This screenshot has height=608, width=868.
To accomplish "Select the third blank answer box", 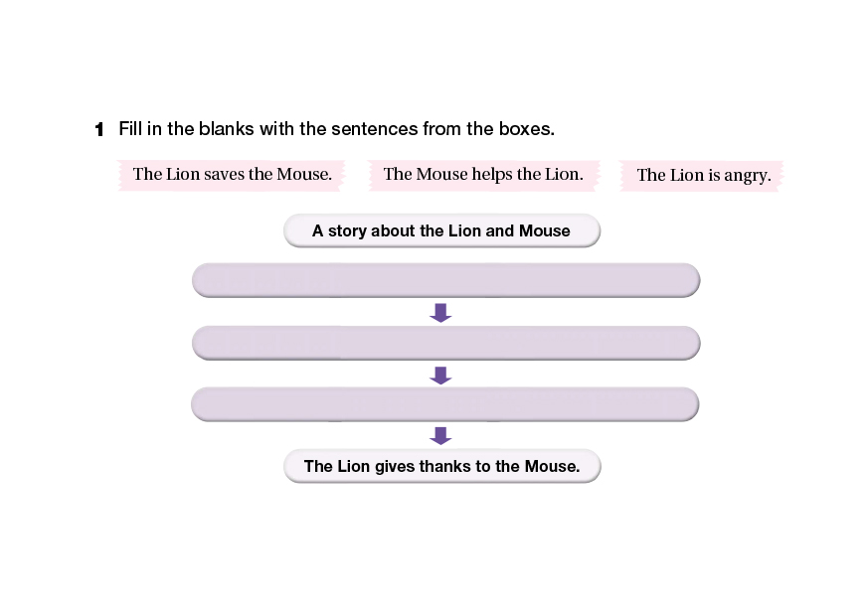I will 444,404.
